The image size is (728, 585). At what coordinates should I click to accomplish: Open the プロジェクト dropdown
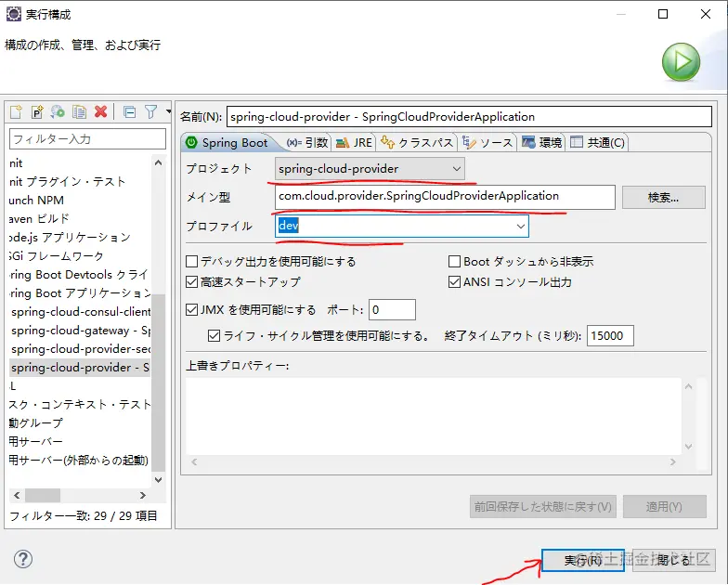pos(370,169)
